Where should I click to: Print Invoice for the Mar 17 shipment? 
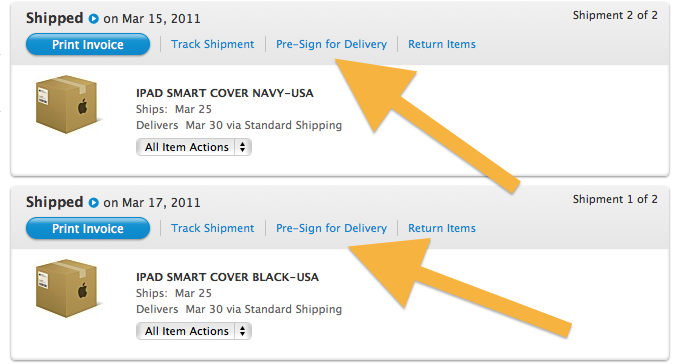click(x=88, y=228)
